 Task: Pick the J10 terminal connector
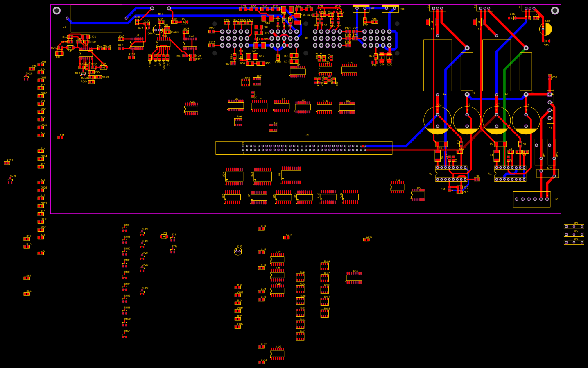coord(532,199)
